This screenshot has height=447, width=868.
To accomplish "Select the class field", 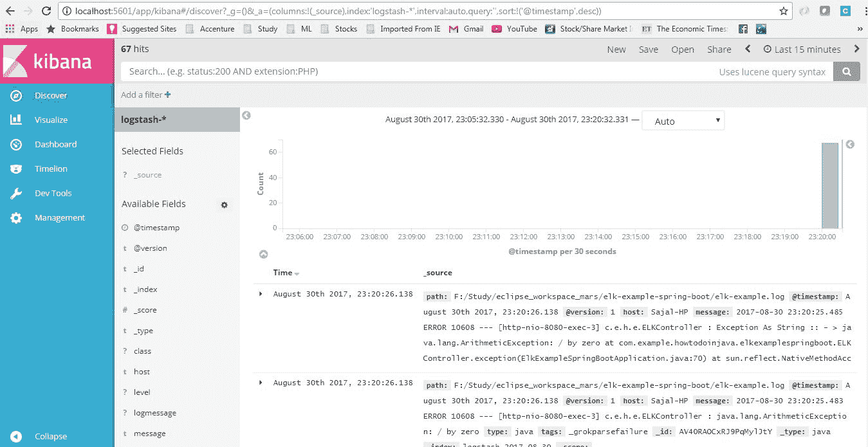I will (142, 351).
